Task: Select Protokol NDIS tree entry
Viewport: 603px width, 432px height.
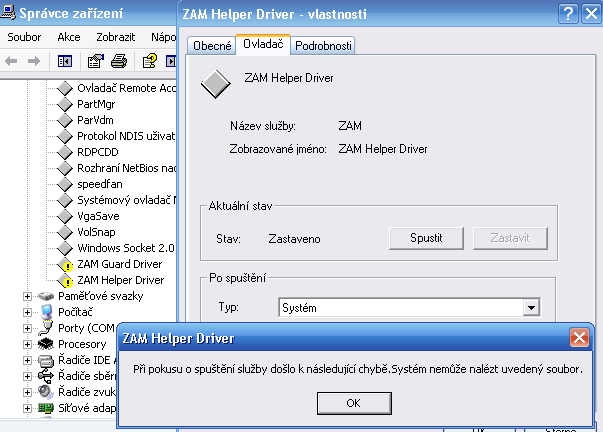Action: [126, 136]
